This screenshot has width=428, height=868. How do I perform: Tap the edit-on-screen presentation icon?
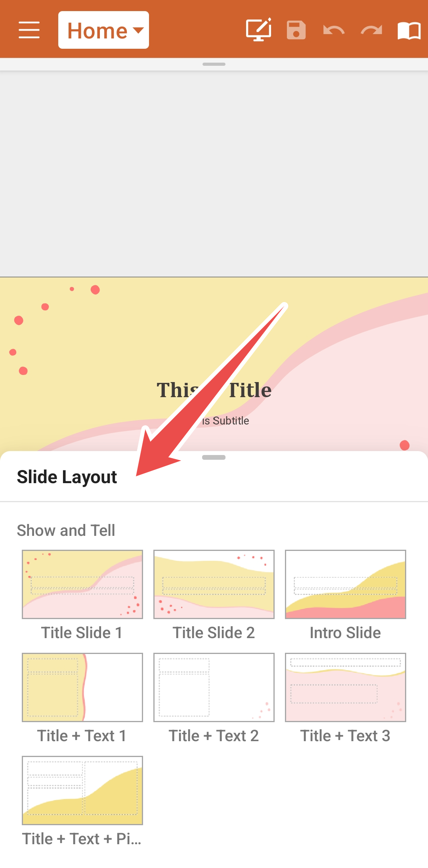click(x=259, y=30)
